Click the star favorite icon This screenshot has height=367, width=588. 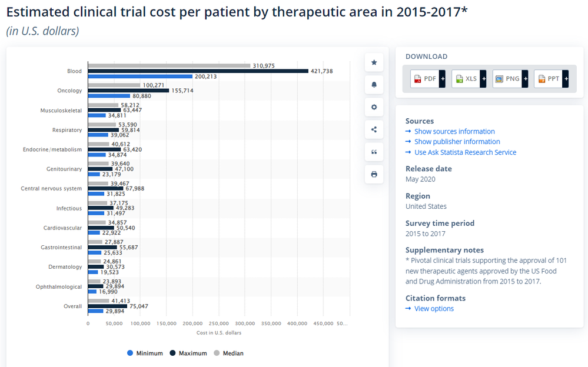pyautogui.click(x=374, y=62)
